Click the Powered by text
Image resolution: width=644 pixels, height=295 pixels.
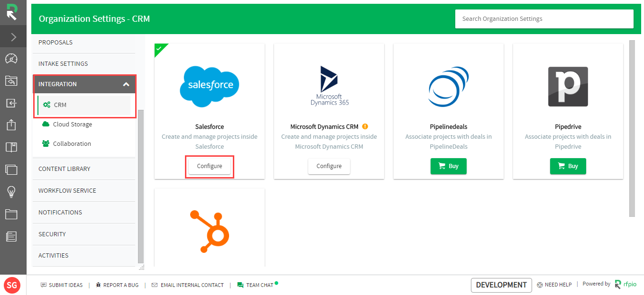(x=597, y=284)
